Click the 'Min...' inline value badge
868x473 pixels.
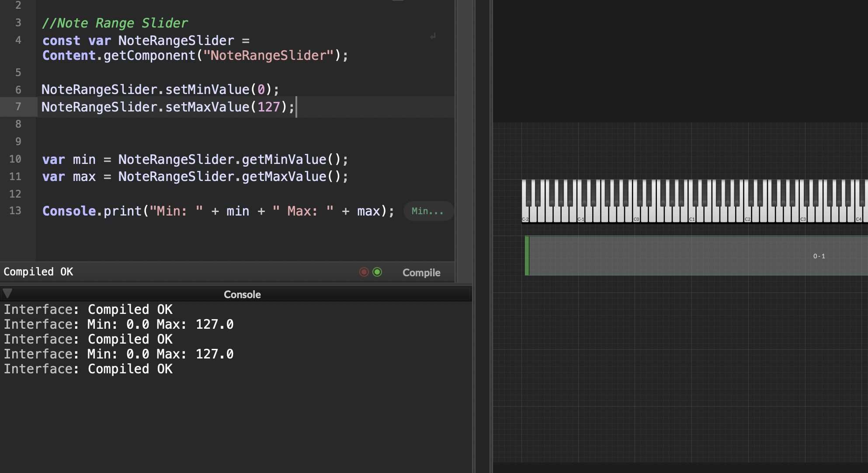(x=428, y=211)
